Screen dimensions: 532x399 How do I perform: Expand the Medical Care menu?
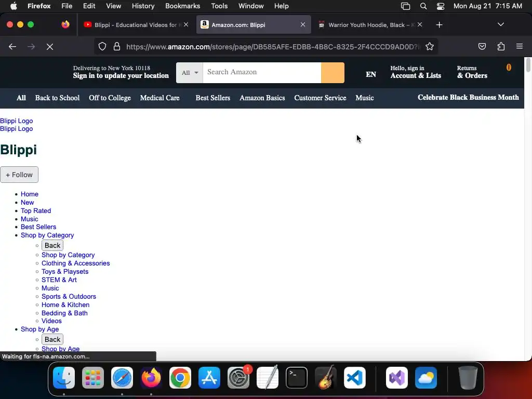(159, 98)
